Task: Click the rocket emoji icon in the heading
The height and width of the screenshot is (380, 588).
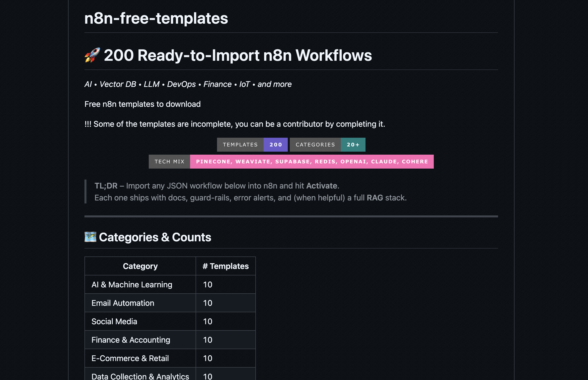Action: (92, 55)
